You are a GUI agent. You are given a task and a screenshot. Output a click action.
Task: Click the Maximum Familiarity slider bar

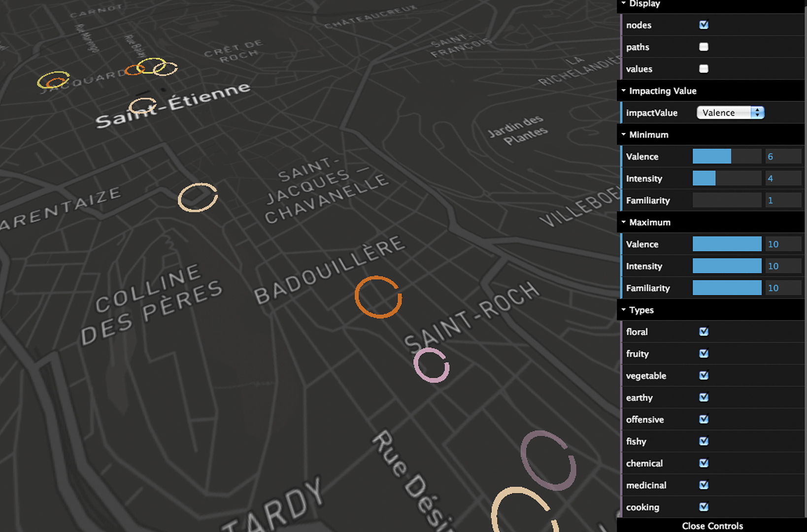727,288
